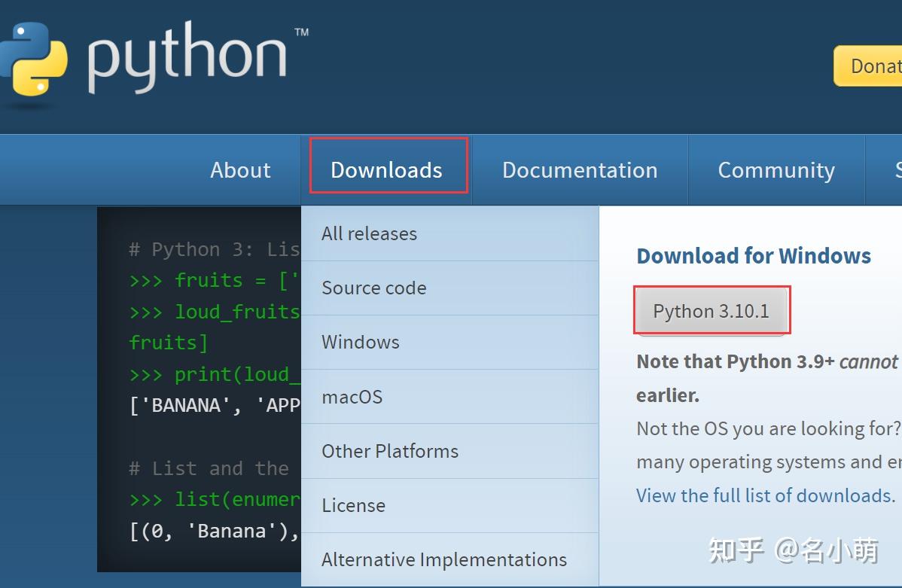The image size is (902, 588).
Task: Click the "[(0, 'Banana')," output line
Action: (x=214, y=531)
